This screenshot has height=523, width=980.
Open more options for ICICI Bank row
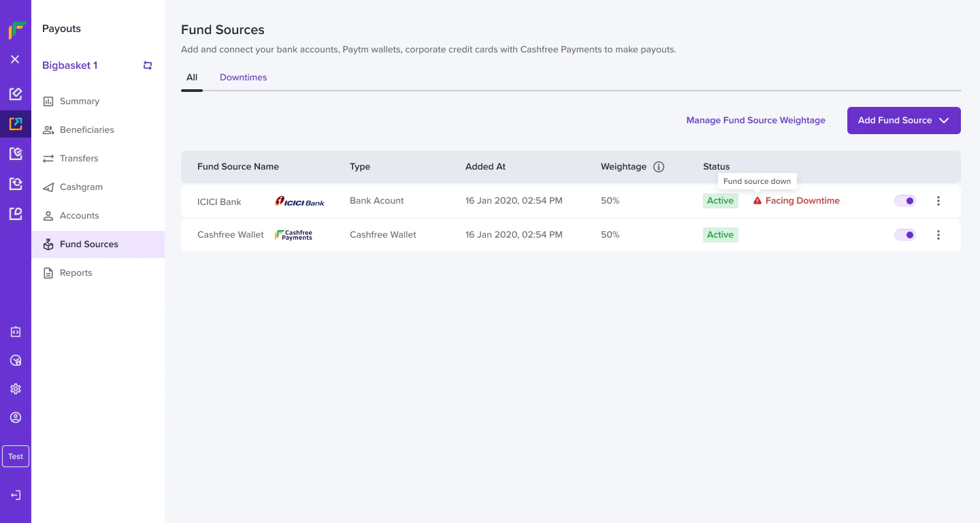click(x=938, y=201)
